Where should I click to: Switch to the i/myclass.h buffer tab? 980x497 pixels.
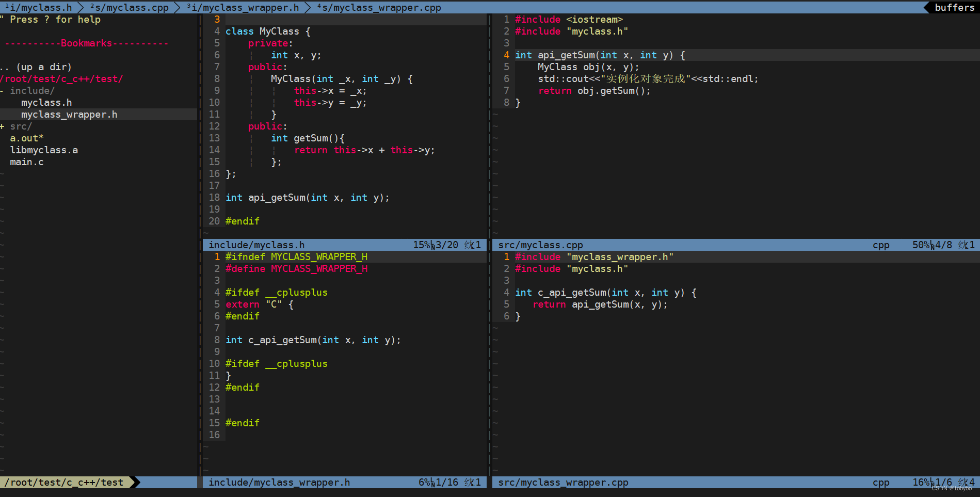(x=38, y=7)
